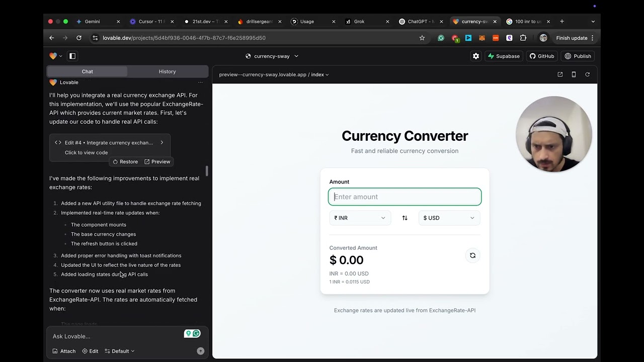The width and height of the screenshot is (644, 362).
Task: Open browser three-dots menu
Action: point(592,38)
